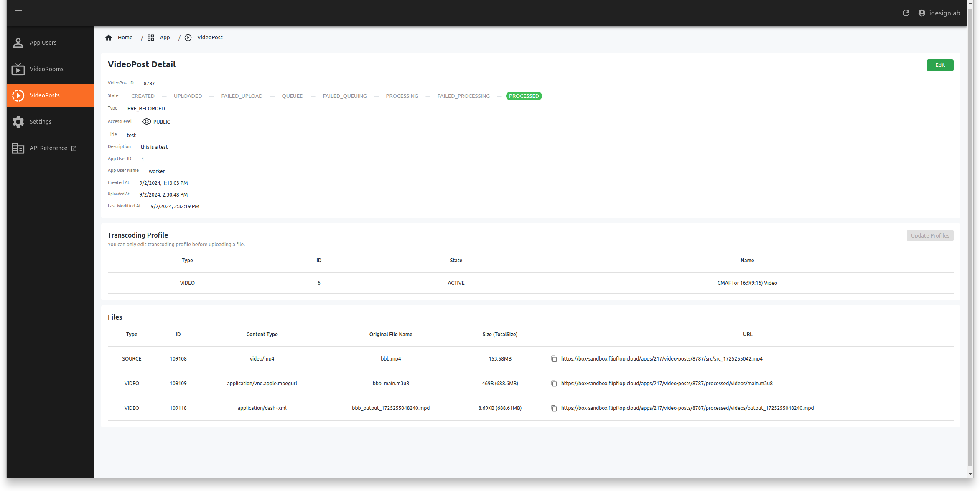Click the VideoPosts sidebar icon
980x491 pixels.
pos(18,95)
